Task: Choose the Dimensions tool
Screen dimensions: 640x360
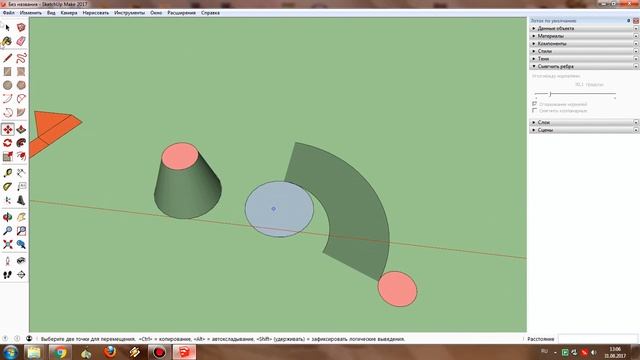Action: tap(21, 173)
